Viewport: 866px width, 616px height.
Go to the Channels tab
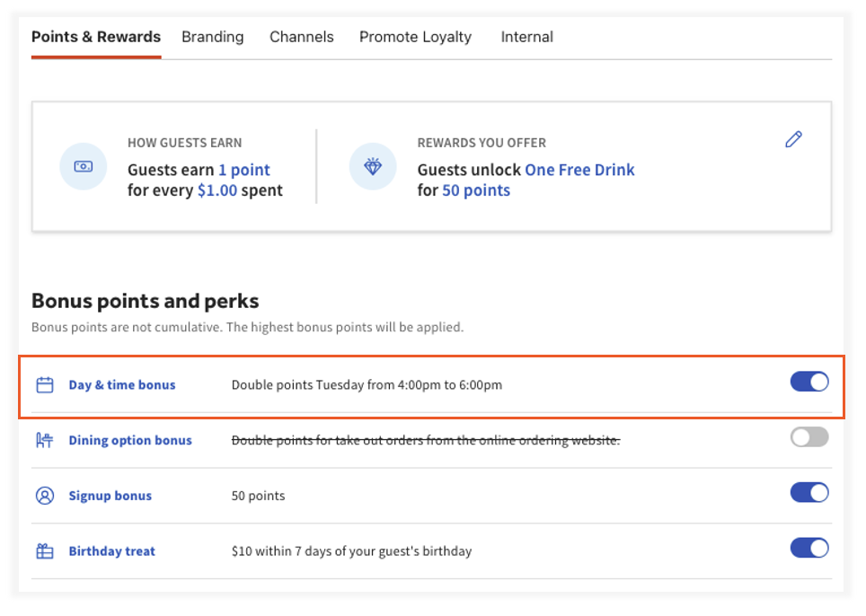pos(302,37)
